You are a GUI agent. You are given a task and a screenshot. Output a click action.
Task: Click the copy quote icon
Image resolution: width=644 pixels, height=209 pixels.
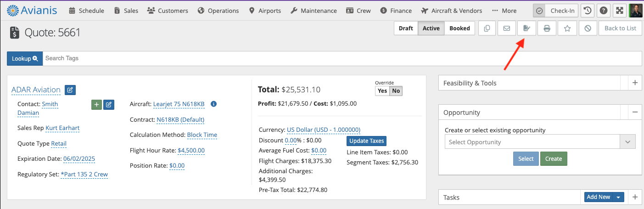coord(487,28)
